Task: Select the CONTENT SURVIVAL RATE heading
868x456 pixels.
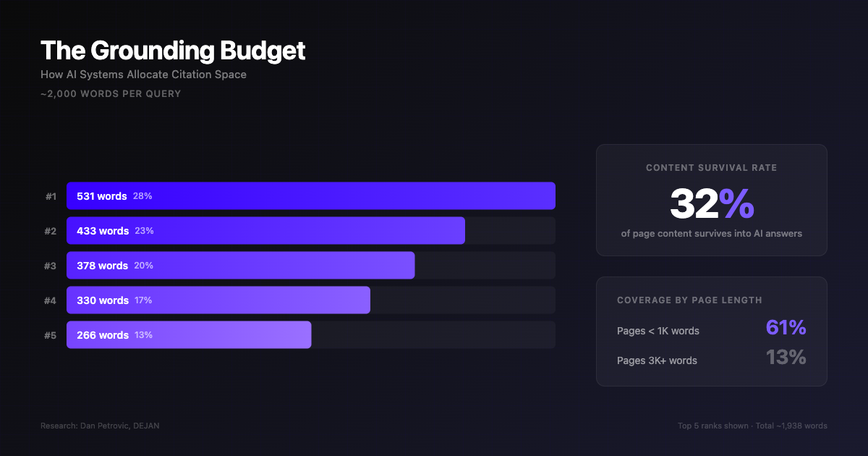Action: click(x=712, y=167)
